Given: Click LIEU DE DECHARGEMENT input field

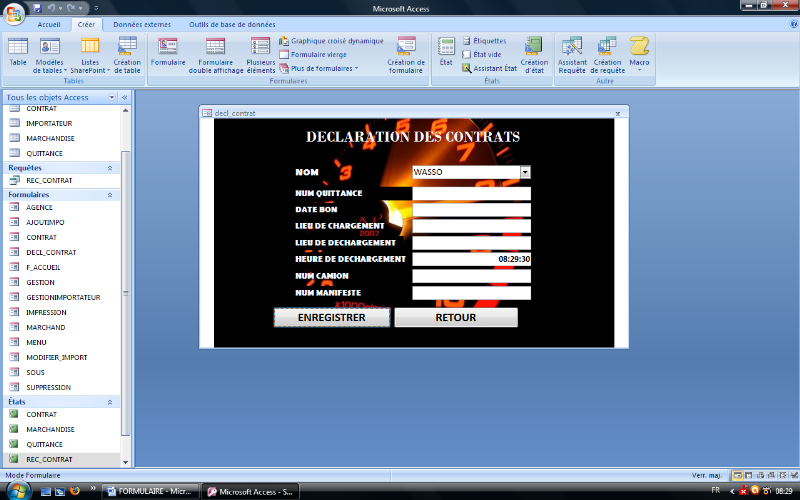Looking at the screenshot, I should coord(471,243).
